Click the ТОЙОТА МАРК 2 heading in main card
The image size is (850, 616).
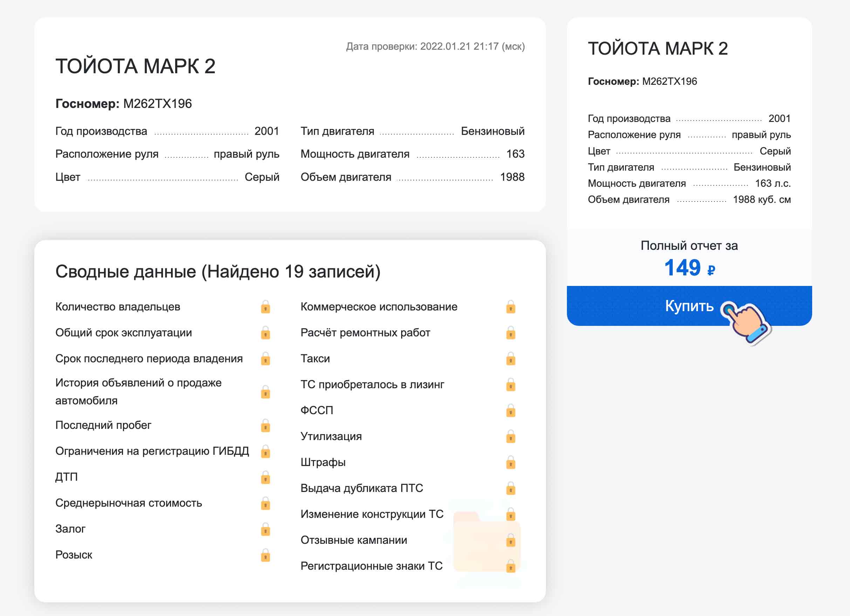(x=135, y=66)
